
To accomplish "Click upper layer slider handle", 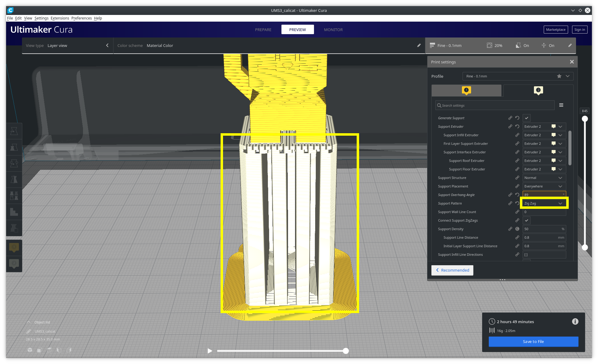I will point(585,119).
